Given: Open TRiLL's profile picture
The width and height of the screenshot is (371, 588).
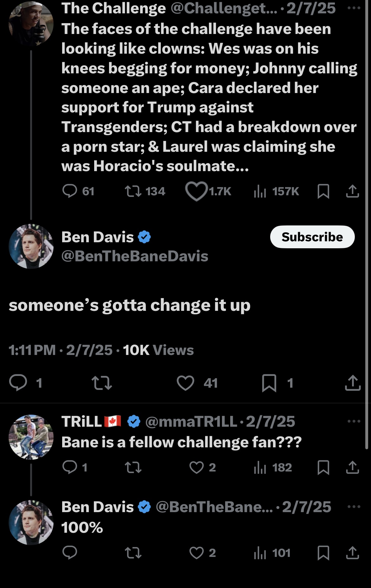Looking at the screenshot, I should pos(31,437).
